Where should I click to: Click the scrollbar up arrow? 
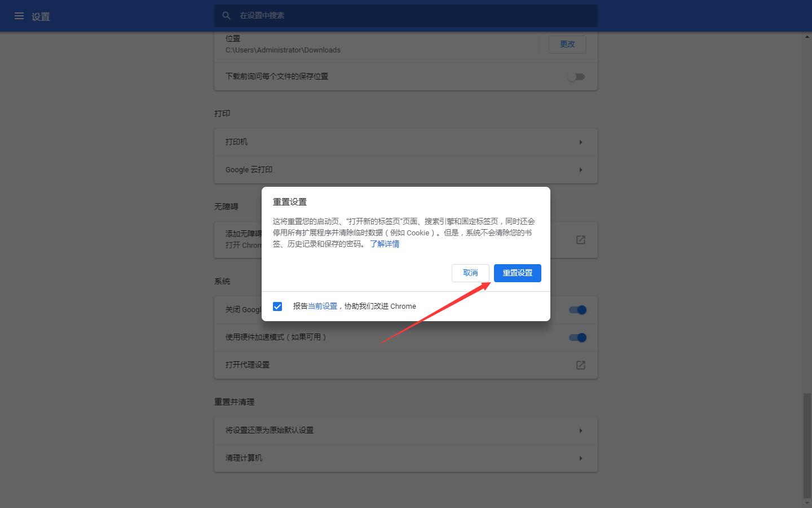(x=807, y=37)
